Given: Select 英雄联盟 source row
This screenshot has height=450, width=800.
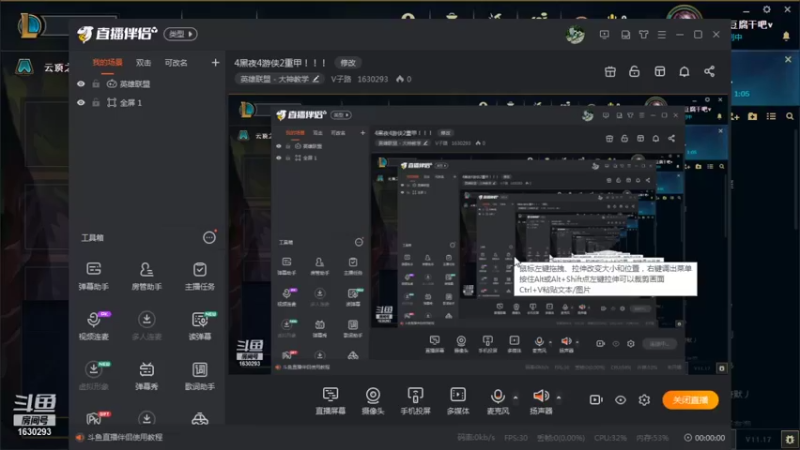Looking at the screenshot, I should (148, 84).
